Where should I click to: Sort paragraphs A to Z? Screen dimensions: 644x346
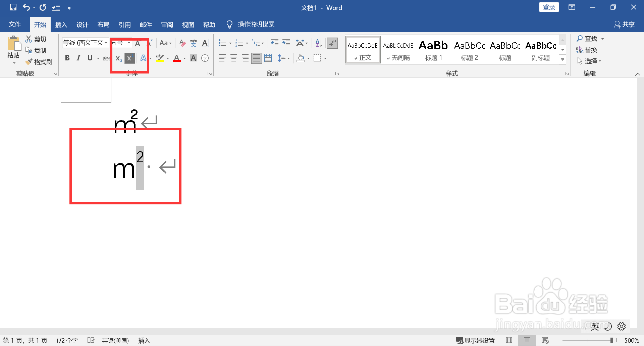coord(319,43)
